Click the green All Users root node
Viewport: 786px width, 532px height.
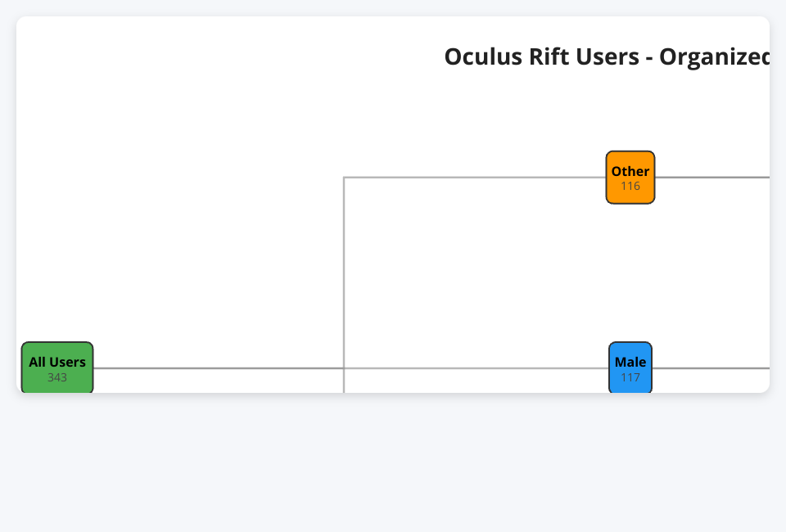coord(57,367)
